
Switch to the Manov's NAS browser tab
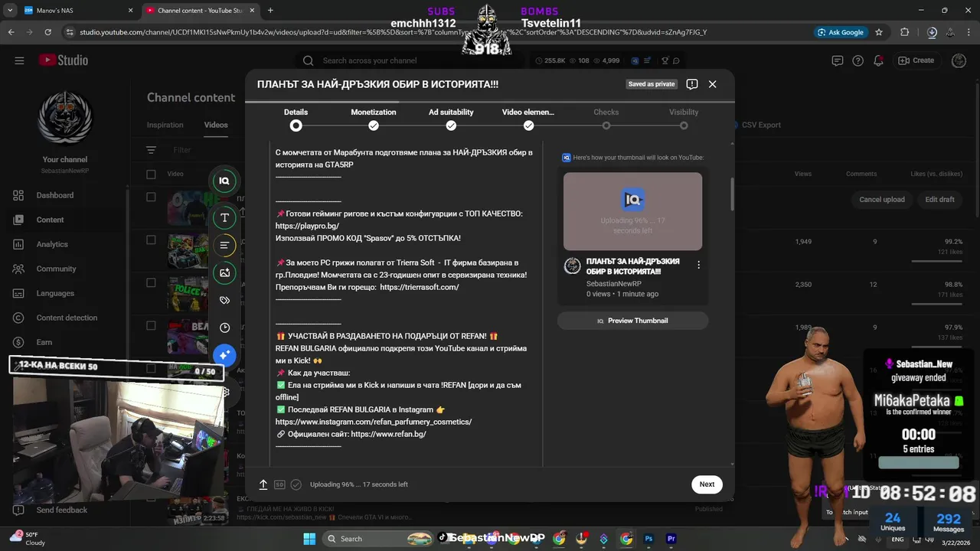click(x=77, y=11)
